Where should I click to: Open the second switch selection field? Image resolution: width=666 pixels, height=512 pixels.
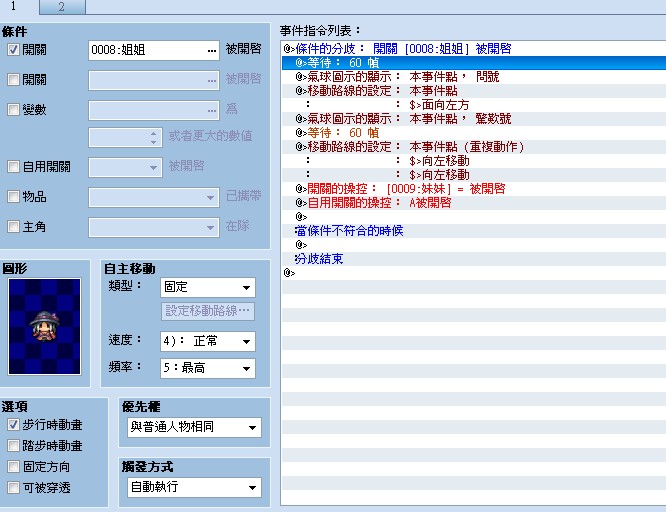154,80
